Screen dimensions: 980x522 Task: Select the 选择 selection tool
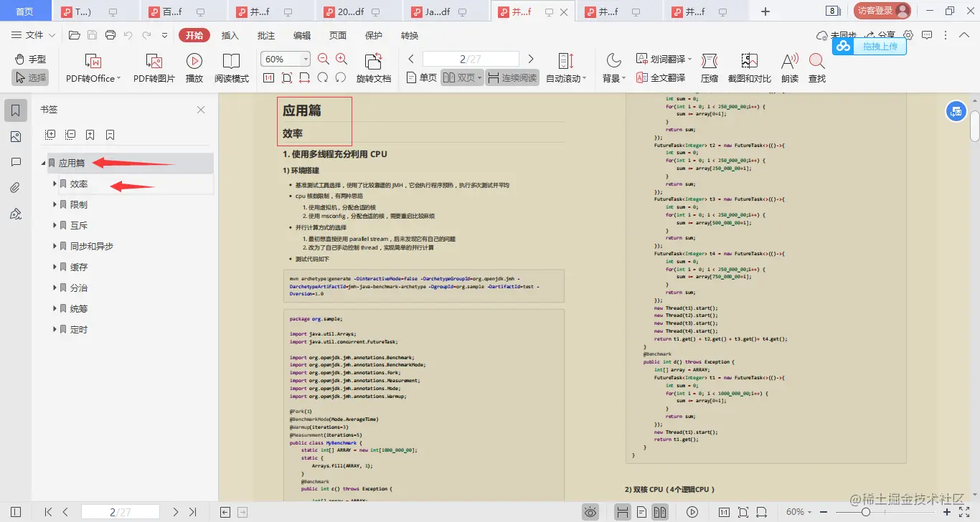pyautogui.click(x=31, y=77)
